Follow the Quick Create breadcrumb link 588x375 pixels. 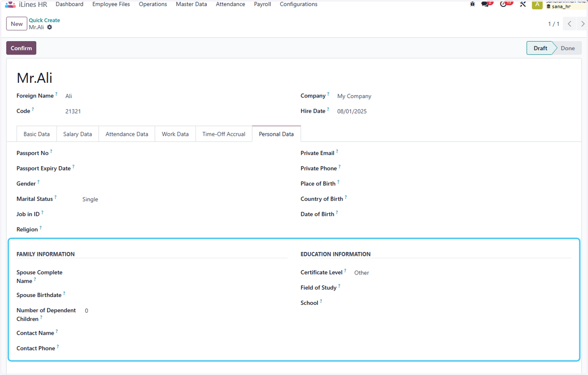[45, 20]
